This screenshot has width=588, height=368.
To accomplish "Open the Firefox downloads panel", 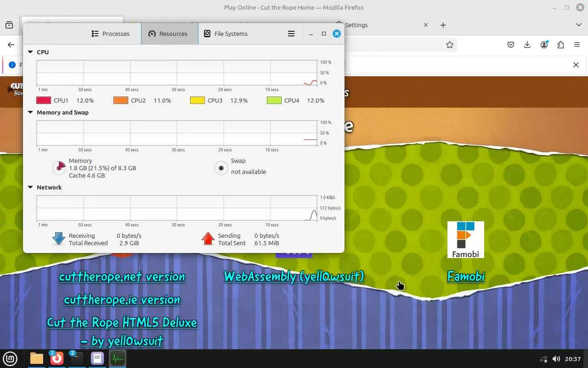I will coord(527,45).
